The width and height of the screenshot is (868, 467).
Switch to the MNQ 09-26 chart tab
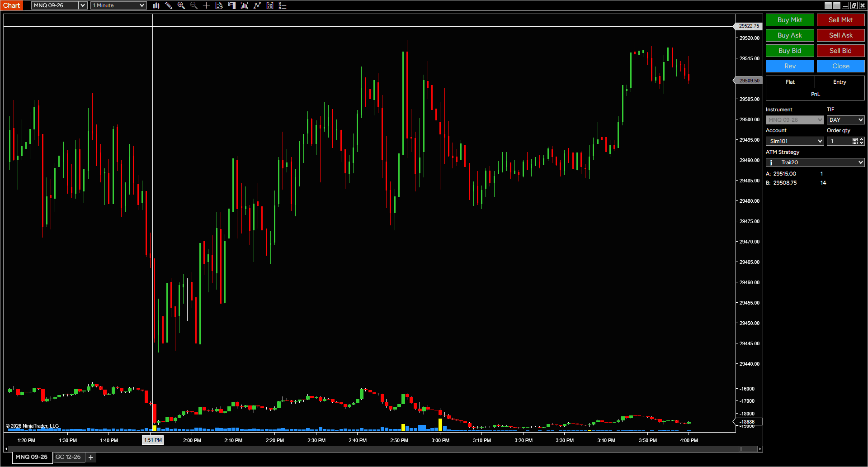point(32,457)
